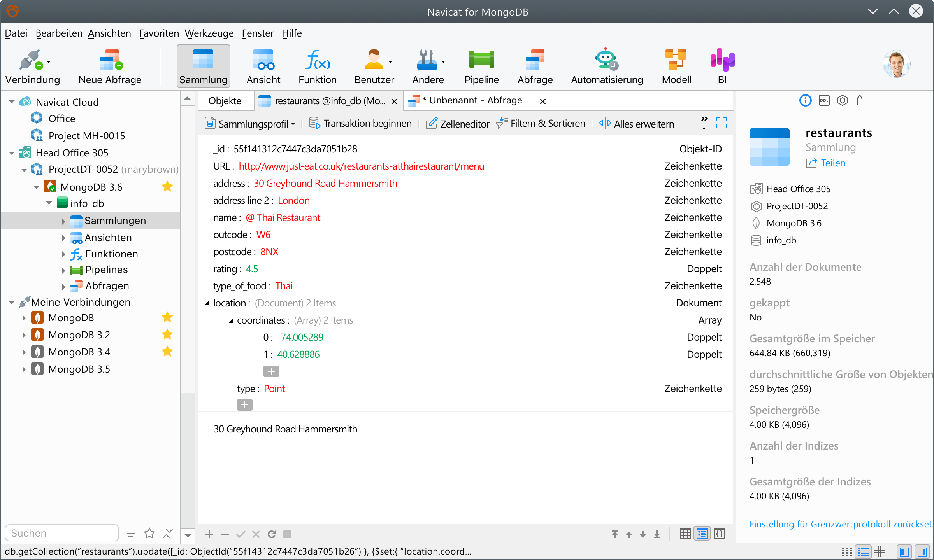
Task: Open the Funktion tool
Action: click(318, 66)
